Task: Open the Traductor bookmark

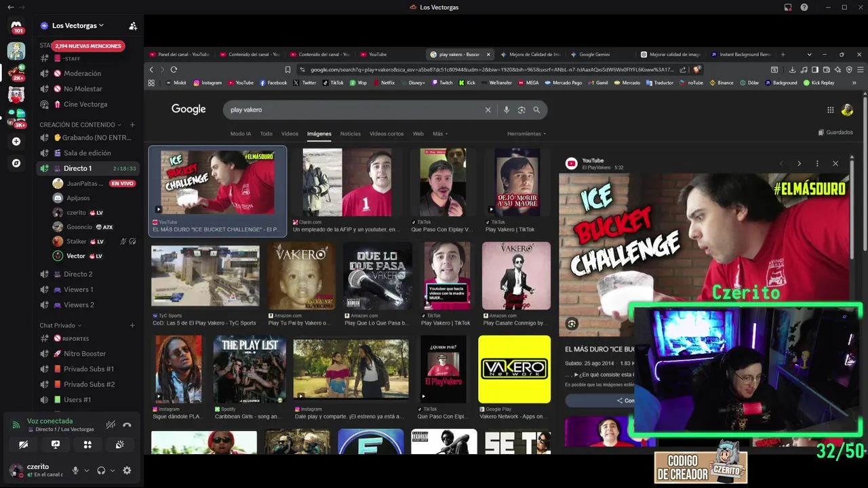Action: 659,83
